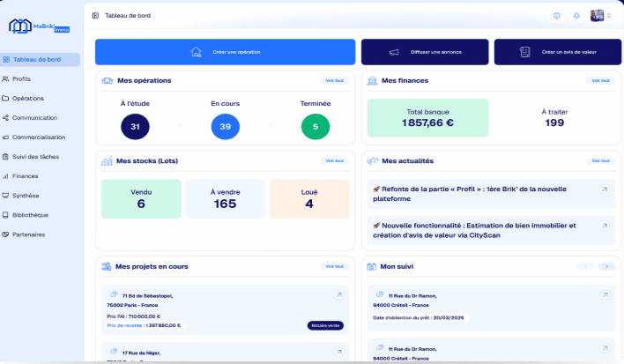
Task: Click the Commercialisation megaphone icon in the sidebar
Action: (6, 137)
